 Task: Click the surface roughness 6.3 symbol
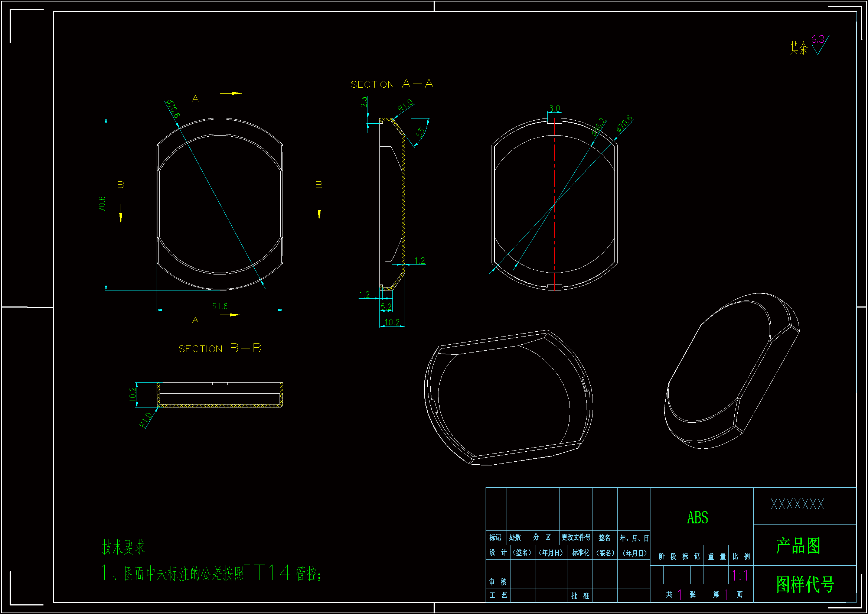819,45
